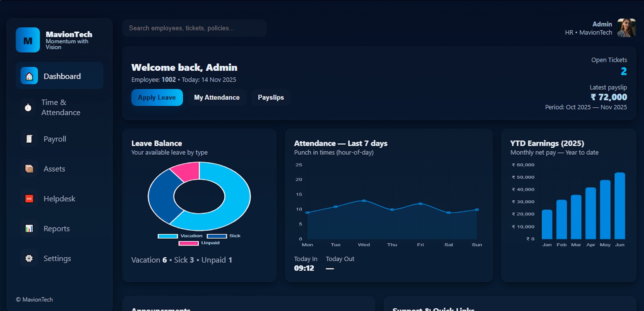Open the Settings gear icon

coord(29,258)
